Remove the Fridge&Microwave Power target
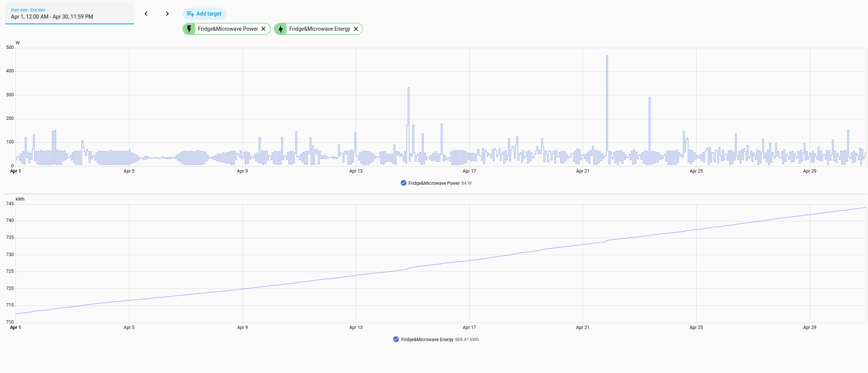868x373 pixels. pos(263,29)
